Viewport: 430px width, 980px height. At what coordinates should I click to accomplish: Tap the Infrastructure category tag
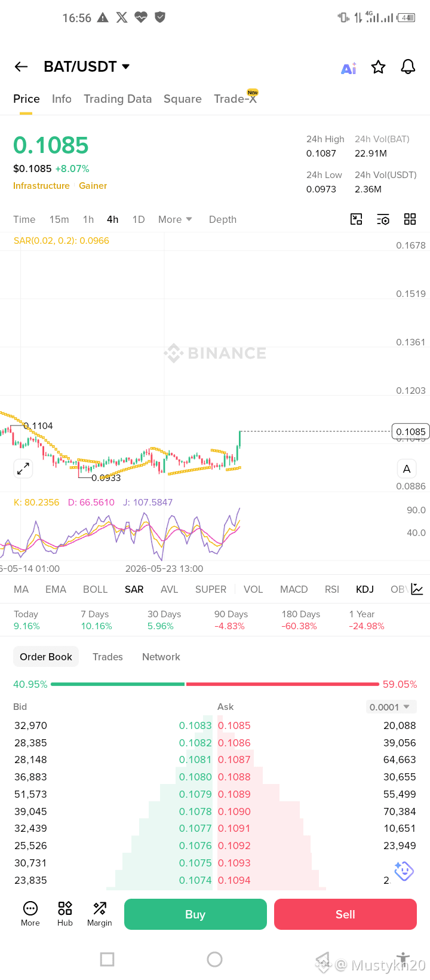pos(41,186)
